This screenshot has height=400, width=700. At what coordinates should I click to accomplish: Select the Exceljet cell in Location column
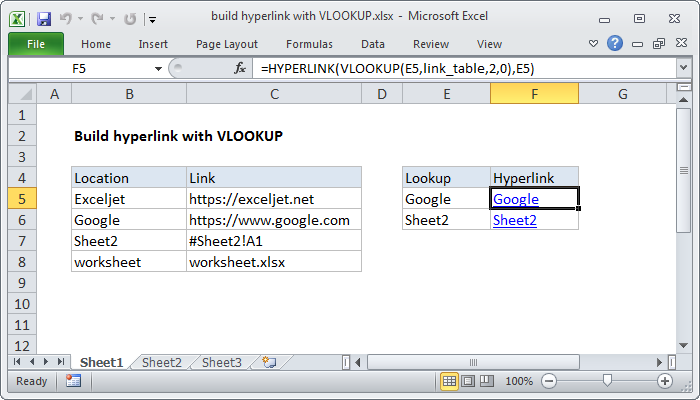(x=129, y=199)
